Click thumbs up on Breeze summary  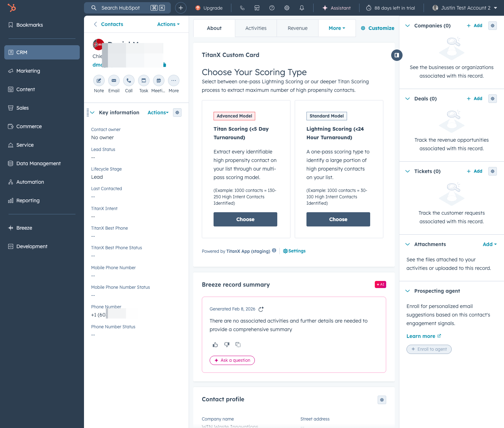pos(215,345)
